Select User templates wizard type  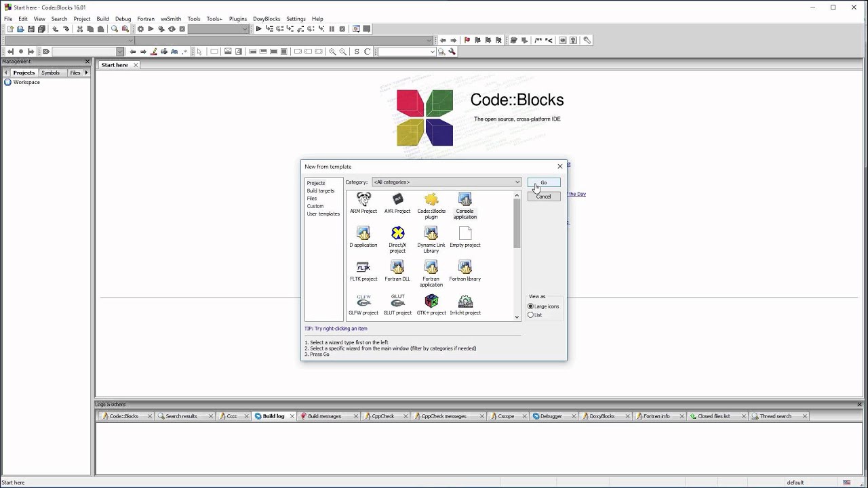tap(323, 213)
